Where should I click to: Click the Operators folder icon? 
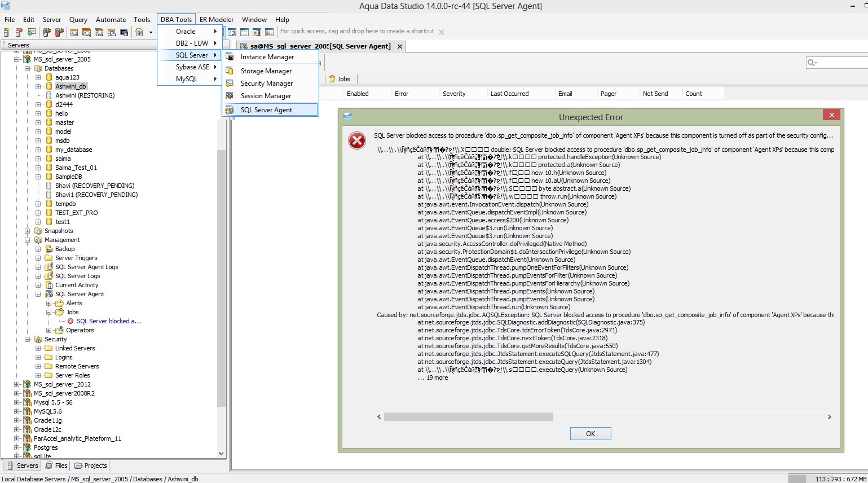click(60, 330)
